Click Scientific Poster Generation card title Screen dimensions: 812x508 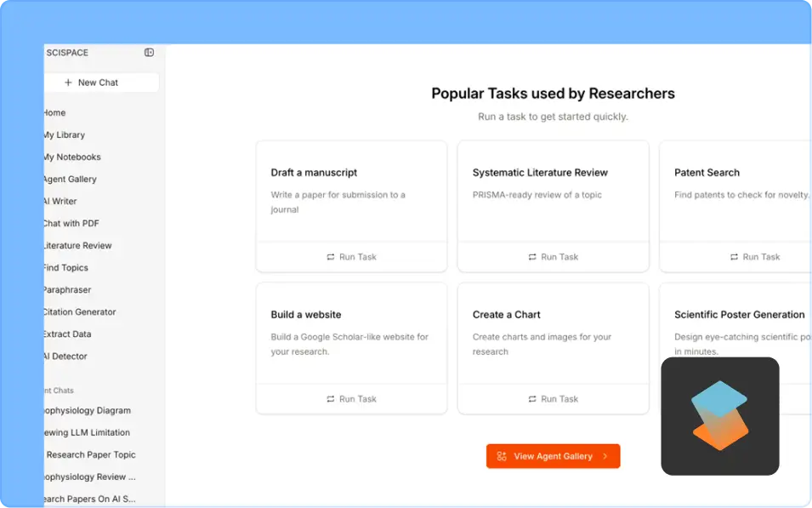pos(740,315)
